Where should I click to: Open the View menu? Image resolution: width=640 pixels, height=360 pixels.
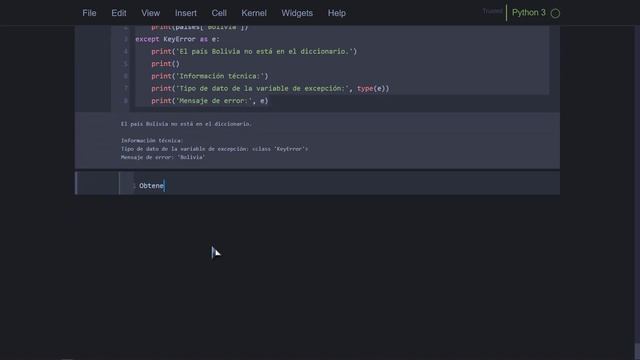(x=151, y=13)
